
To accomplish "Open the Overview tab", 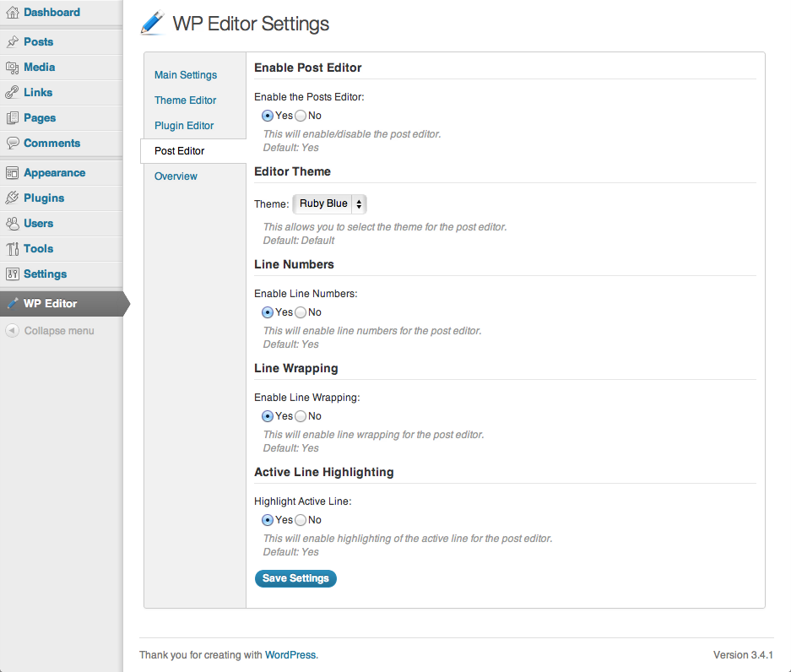I will click(x=175, y=176).
